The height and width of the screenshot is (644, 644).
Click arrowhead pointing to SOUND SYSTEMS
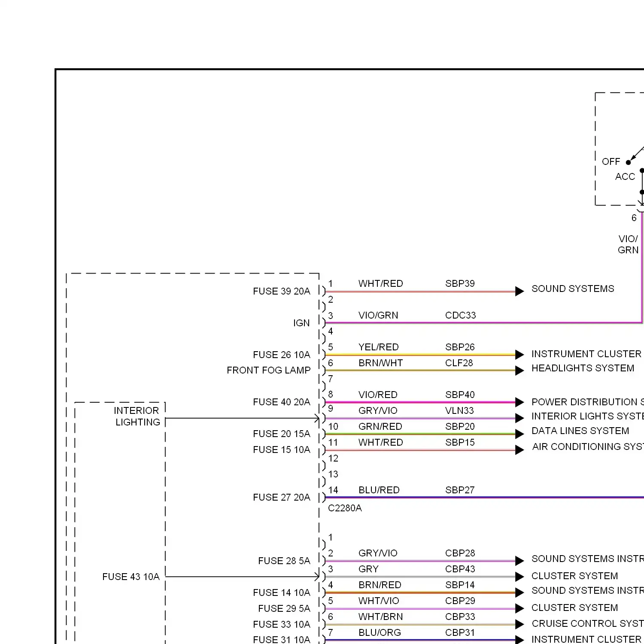[x=519, y=291]
